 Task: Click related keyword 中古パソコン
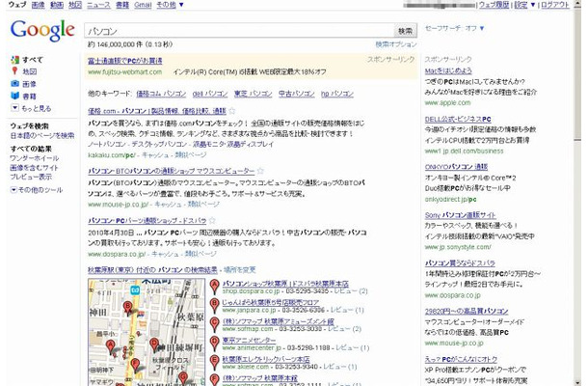coord(297,94)
